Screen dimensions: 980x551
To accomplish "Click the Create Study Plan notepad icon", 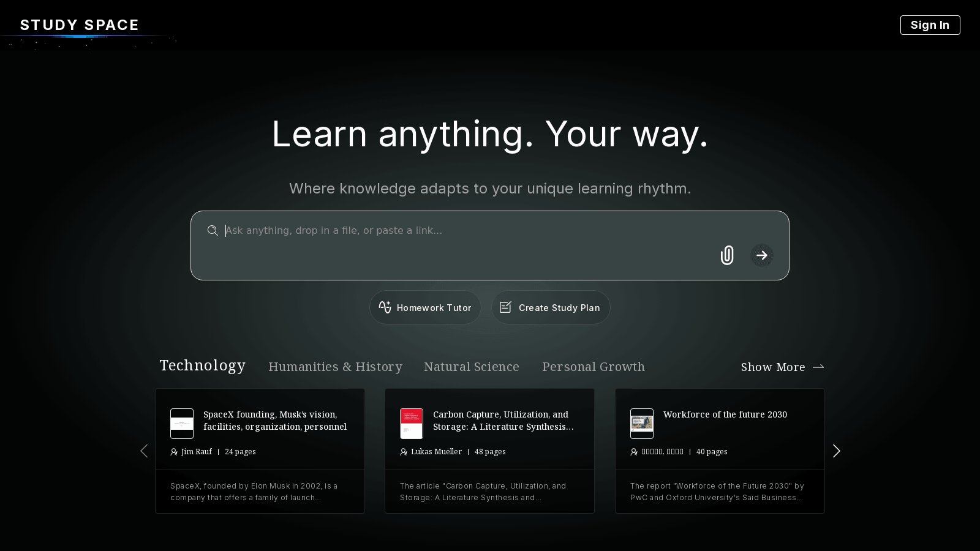I will click(505, 307).
